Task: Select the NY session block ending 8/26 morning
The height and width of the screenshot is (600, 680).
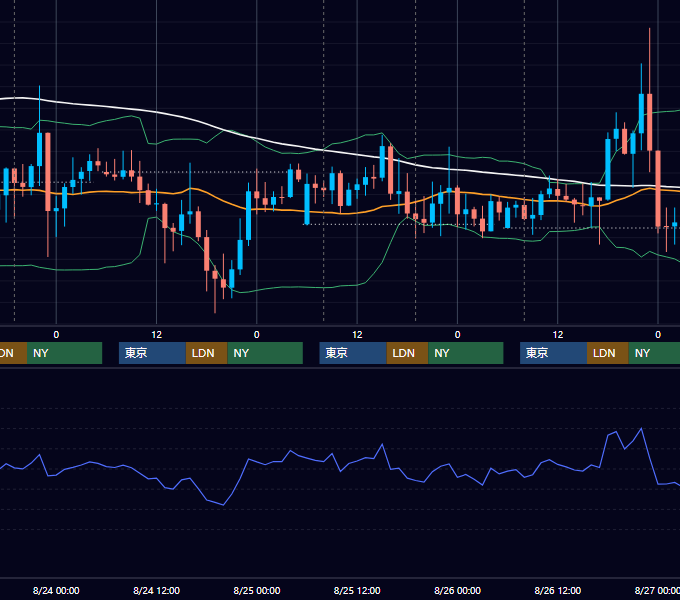Action: coord(466,353)
